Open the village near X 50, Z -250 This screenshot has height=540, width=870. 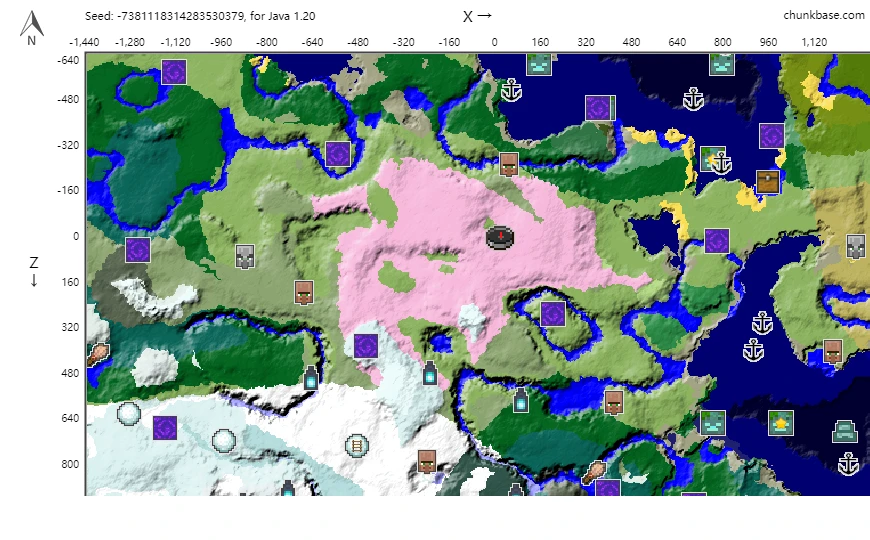(509, 164)
